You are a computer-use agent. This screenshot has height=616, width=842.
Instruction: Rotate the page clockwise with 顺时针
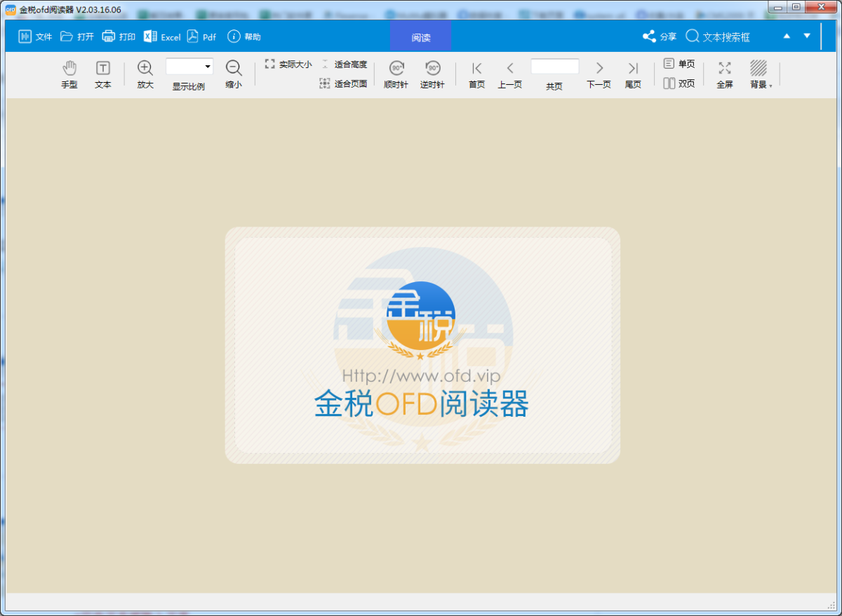click(x=396, y=74)
